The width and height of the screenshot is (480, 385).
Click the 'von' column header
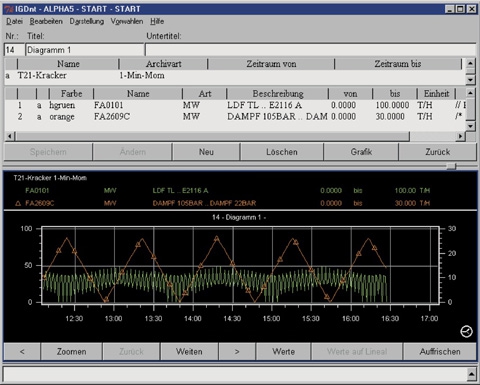pos(350,94)
